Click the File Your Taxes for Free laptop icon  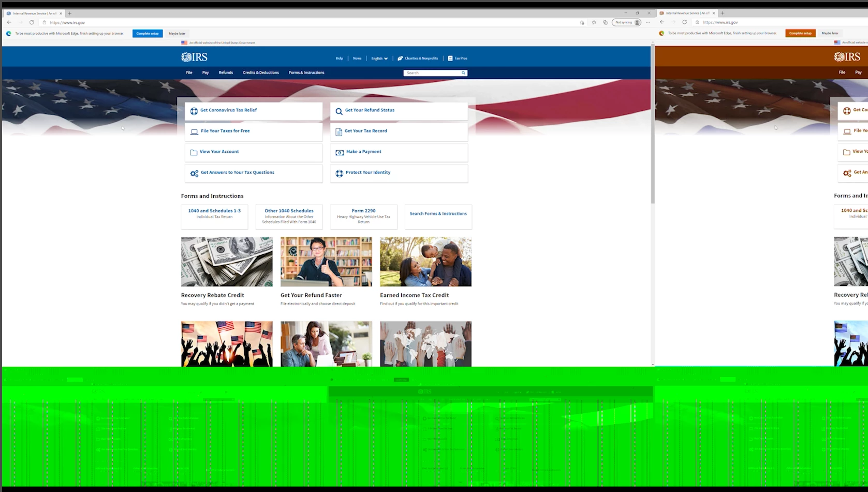[194, 132]
